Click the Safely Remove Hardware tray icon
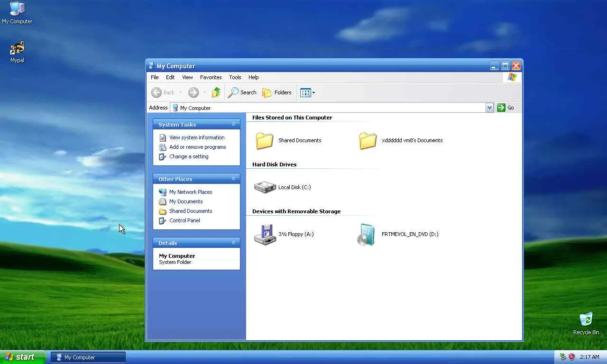Image resolution: width=607 pixels, height=364 pixels. point(563,357)
